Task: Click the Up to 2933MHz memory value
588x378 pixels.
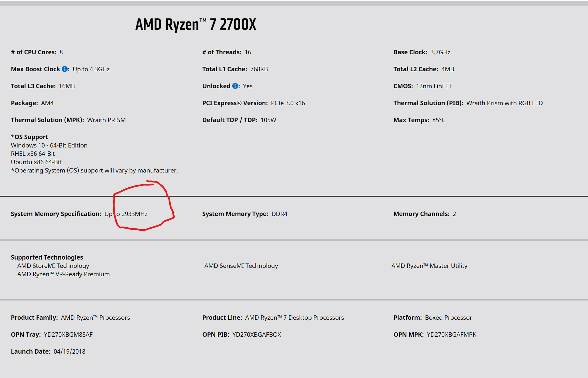Action: [126, 214]
